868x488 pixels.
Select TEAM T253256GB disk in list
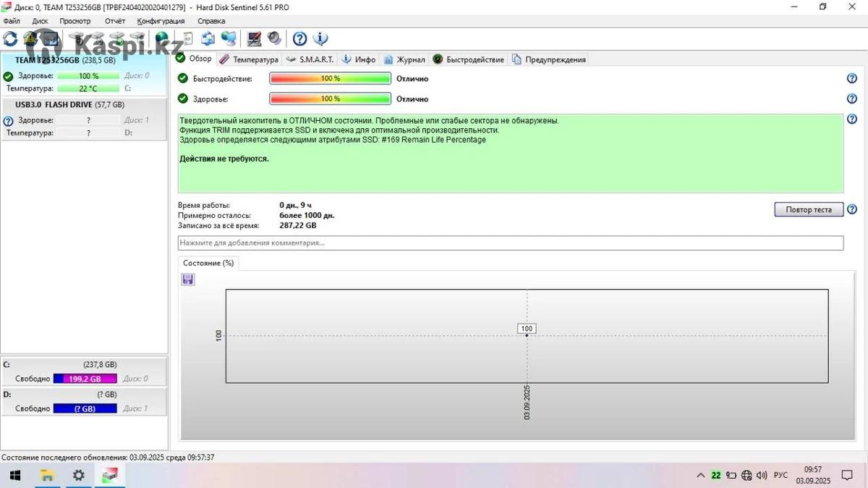65,60
